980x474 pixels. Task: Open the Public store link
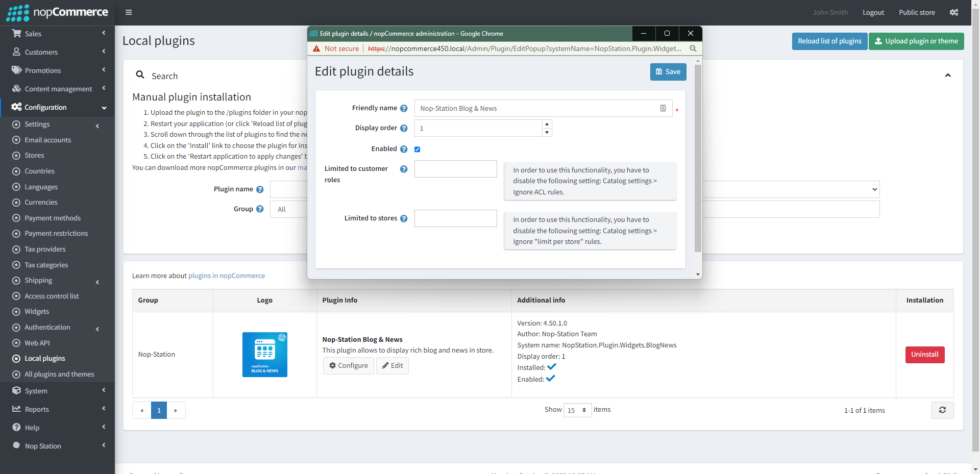coord(917,12)
